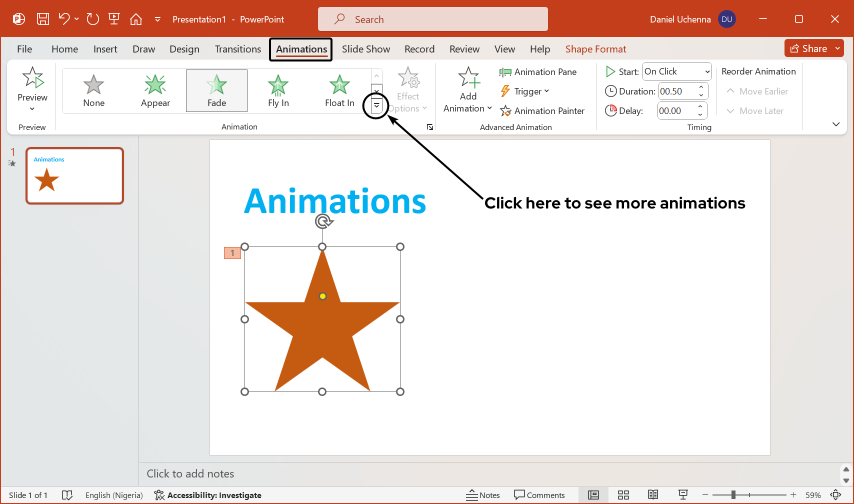
Task: Open the Trigger dropdown
Action: click(x=525, y=91)
